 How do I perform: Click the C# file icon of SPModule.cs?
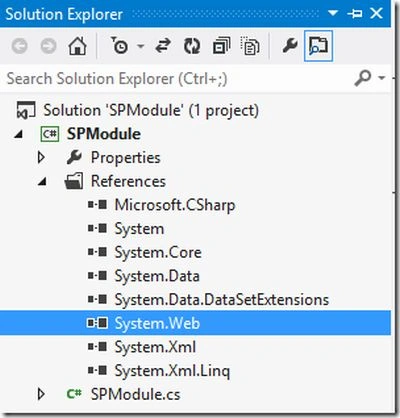click(74, 394)
